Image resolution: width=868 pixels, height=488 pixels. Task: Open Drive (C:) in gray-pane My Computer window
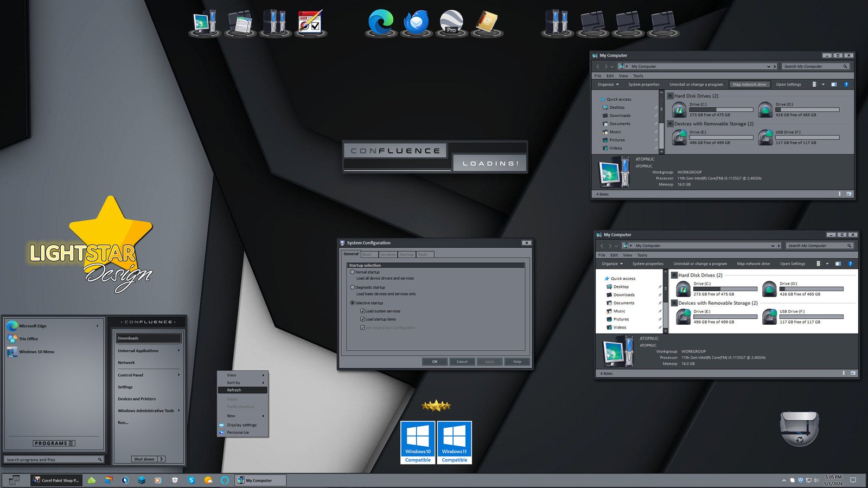(x=679, y=110)
